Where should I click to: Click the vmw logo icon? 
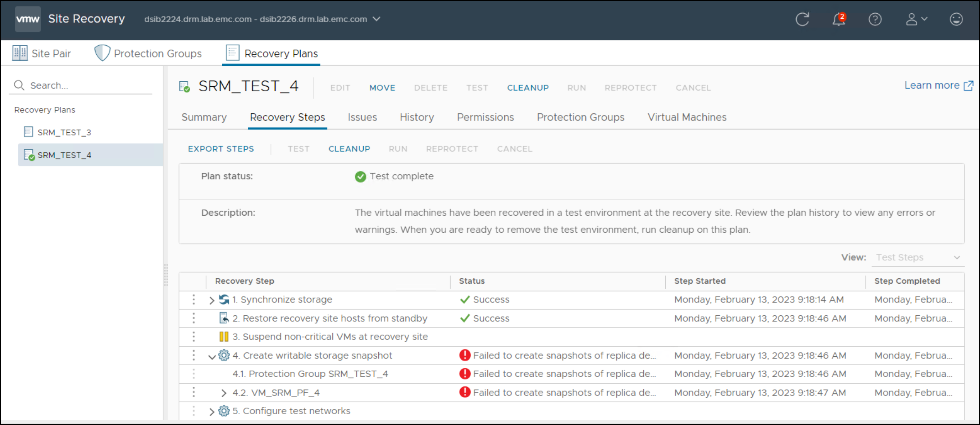coord(28,19)
